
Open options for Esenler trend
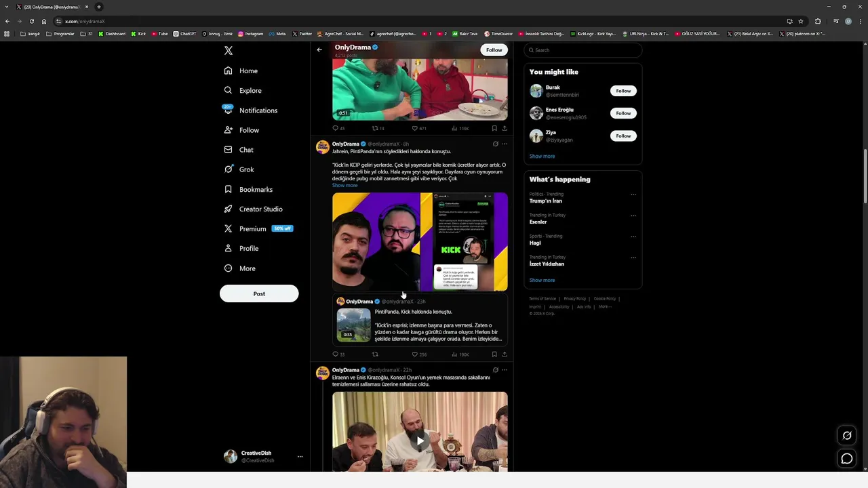click(x=633, y=216)
